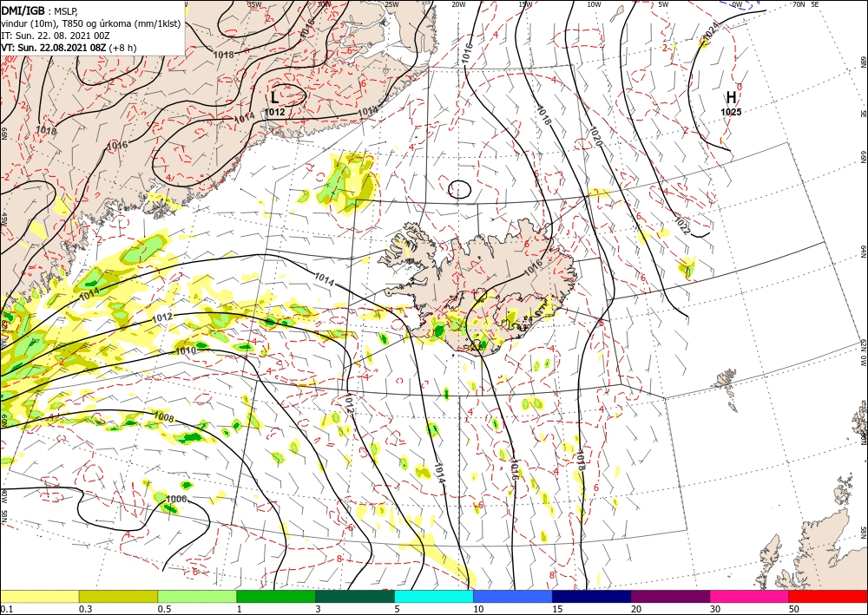The height and width of the screenshot is (615, 868).
Task: Click the '5W' longitude label at top
Action: (x=664, y=3)
